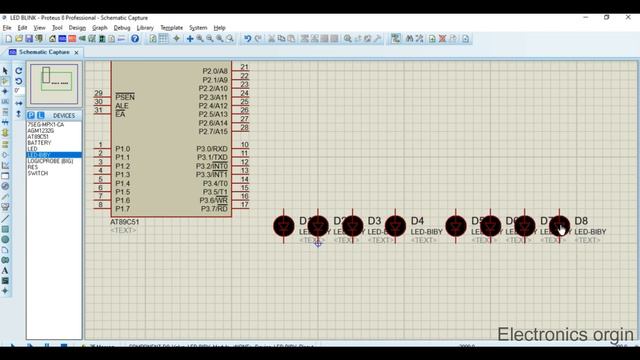Image resolution: width=640 pixels, height=360 pixels.
Task: Click the L library manager button
Action: (x=40, y=116)
